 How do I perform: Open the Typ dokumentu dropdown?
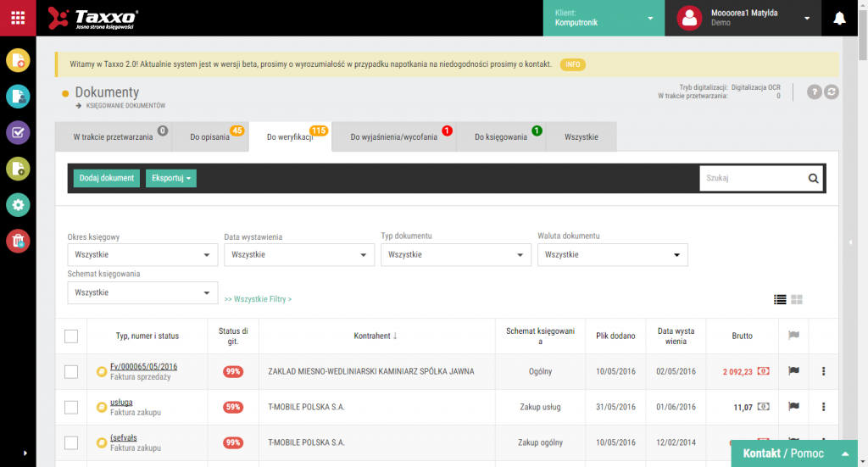point(456,254)
